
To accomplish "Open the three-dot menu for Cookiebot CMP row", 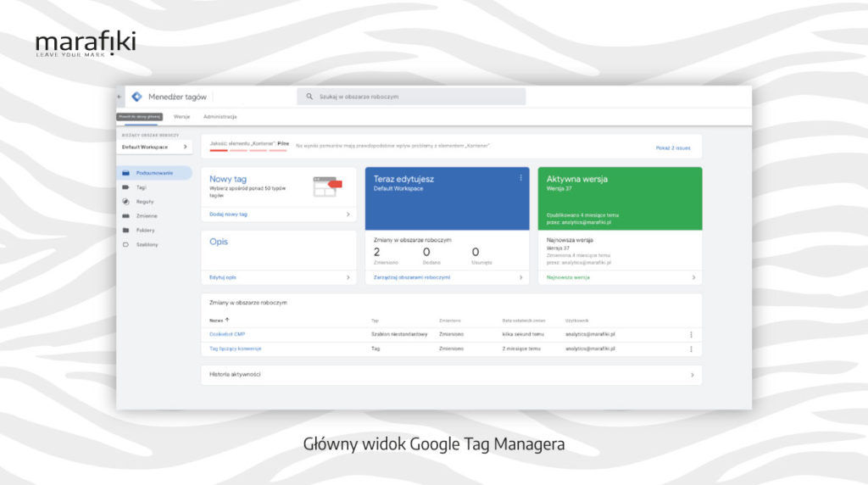I will (x=691, y=334).
